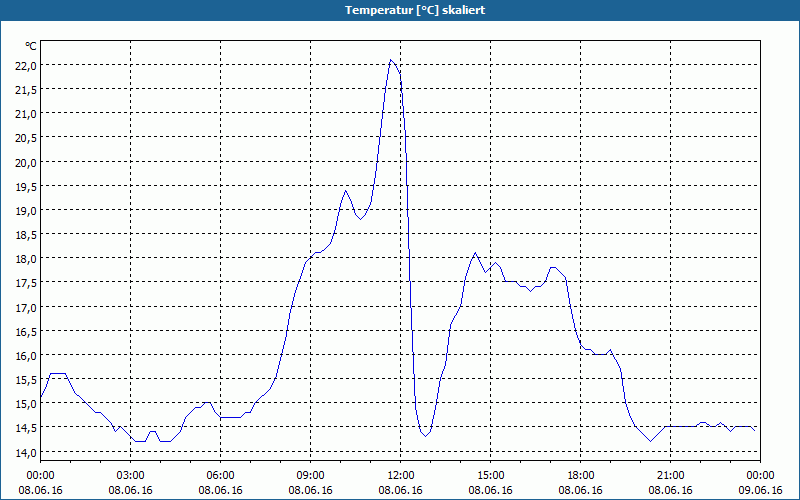Click the 09.06.16 date label
The width and height of the screenshot is (800, 500).
point(760,490)
